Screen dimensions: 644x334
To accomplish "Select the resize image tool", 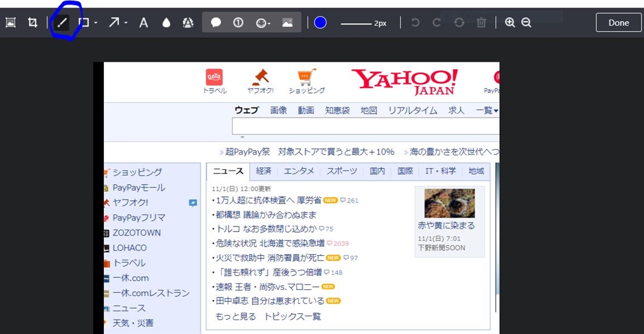I will pos(11,23).
